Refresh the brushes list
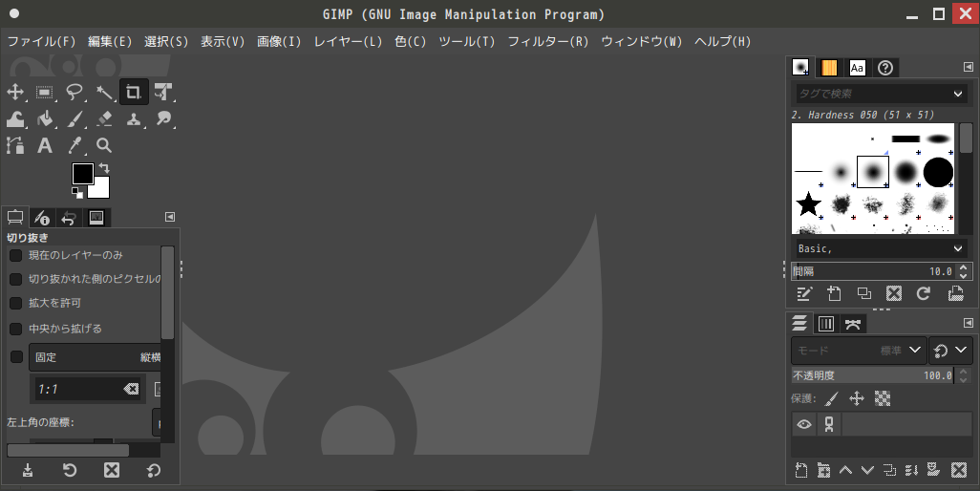Image resolution: width=980 pixels, height=491 pixels. coord(924,293)
